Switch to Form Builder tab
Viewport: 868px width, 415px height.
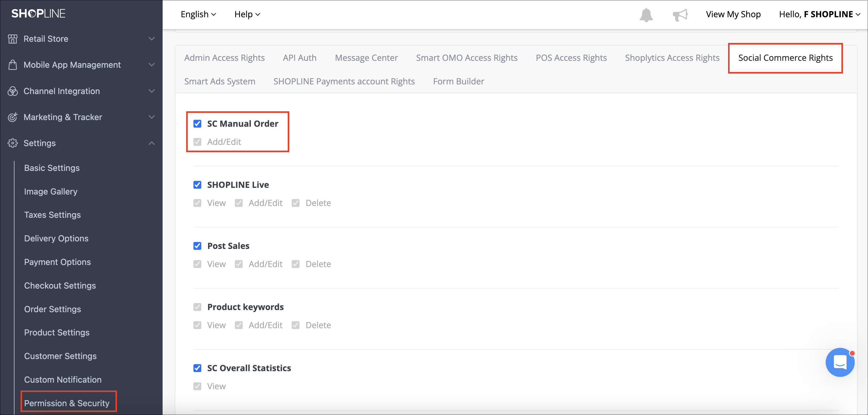[x=458, y=81]
